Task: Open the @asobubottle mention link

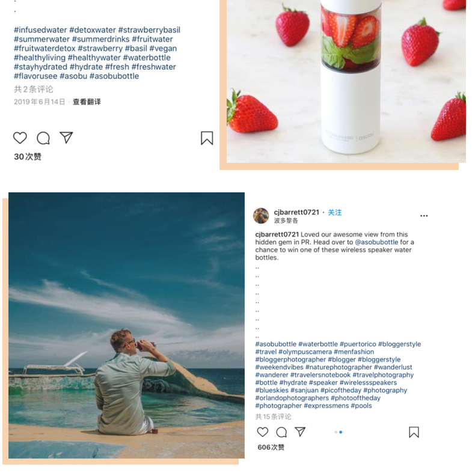Action: 376,242
